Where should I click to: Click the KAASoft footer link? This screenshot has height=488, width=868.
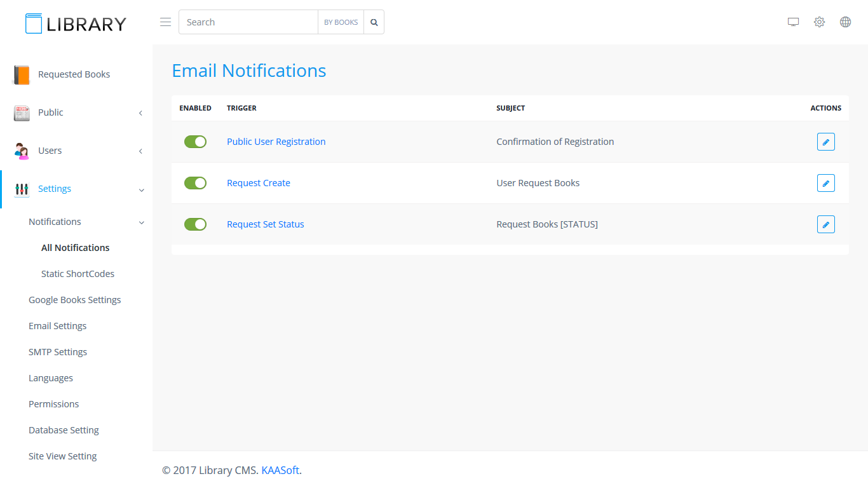coord(280,470)
